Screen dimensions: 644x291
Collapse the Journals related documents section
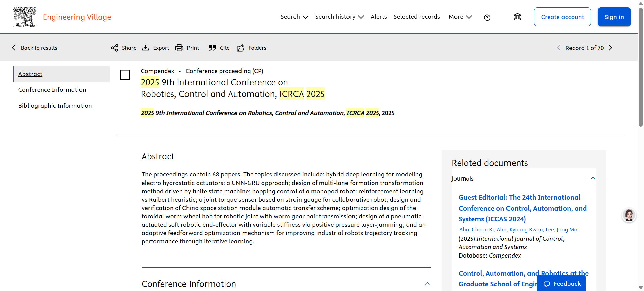[593, 178]
